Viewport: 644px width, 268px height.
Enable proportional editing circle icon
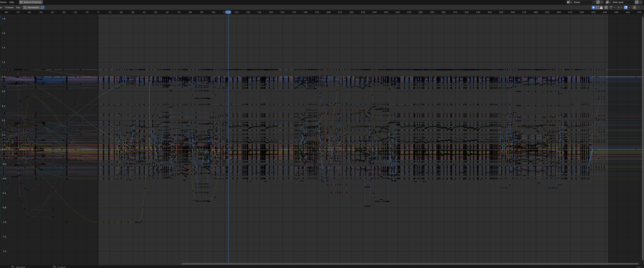(635, 7)
